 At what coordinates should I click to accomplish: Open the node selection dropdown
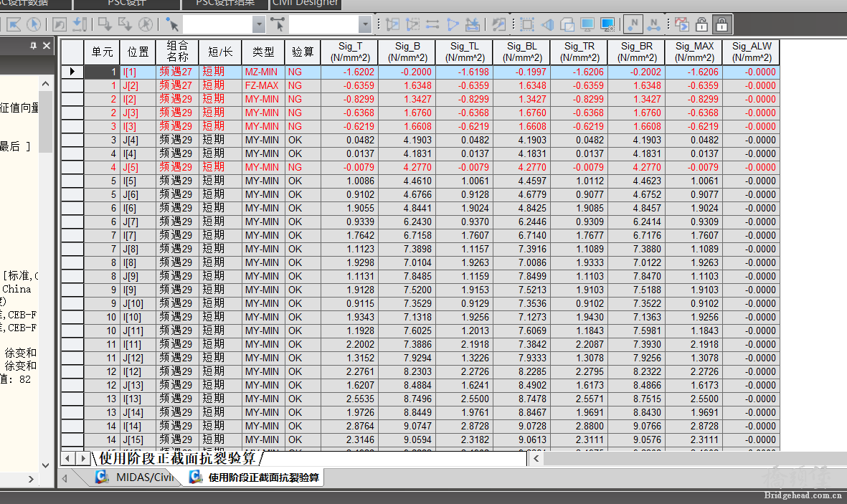coord(260,24)
